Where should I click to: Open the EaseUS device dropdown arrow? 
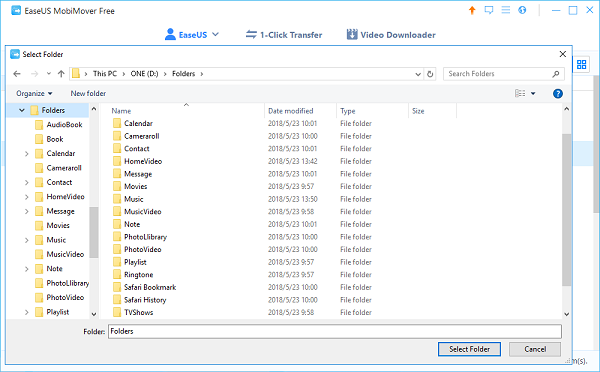pos(215,34)
